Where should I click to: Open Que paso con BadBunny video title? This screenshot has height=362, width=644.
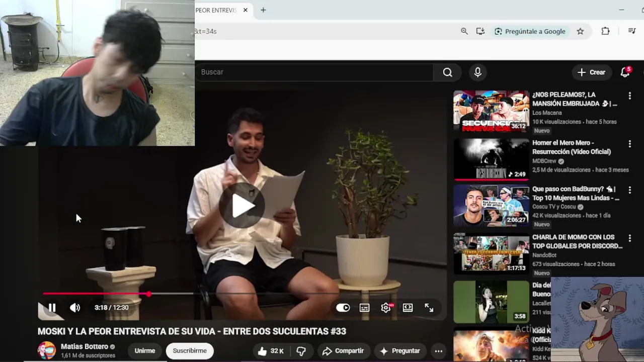[x=576, y=194]
